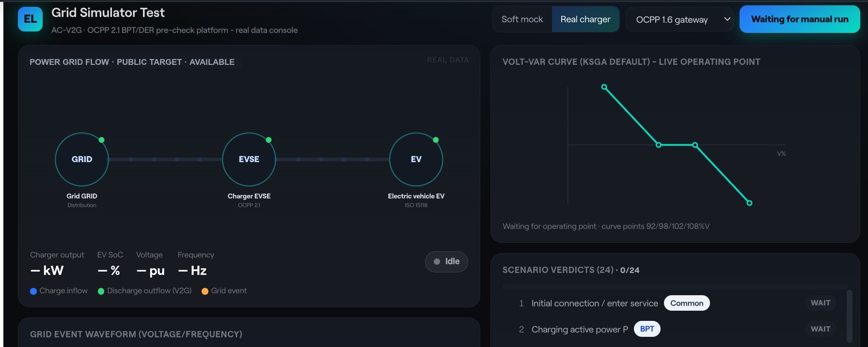
Task: Click the third volt-var curve point
Action: pos(695,145)
